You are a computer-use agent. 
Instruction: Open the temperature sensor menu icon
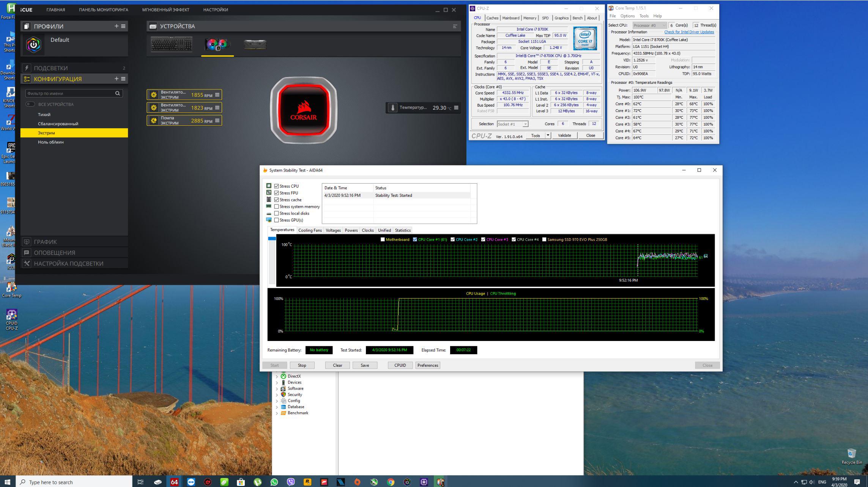pos(456,108)
